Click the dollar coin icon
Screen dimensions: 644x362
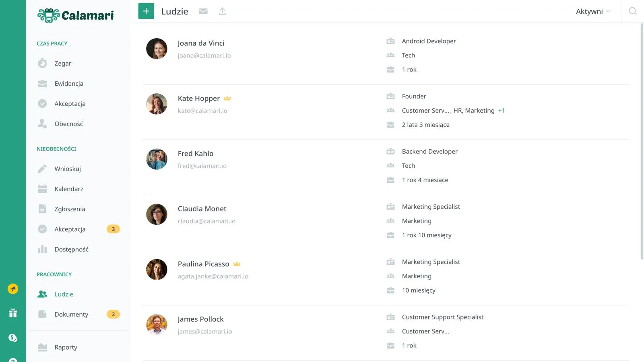(13, 338)
